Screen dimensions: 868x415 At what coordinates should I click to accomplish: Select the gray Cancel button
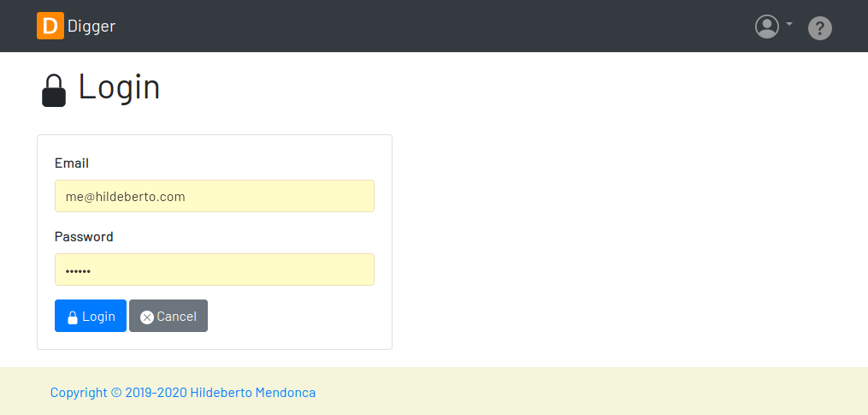click(168, 316)
